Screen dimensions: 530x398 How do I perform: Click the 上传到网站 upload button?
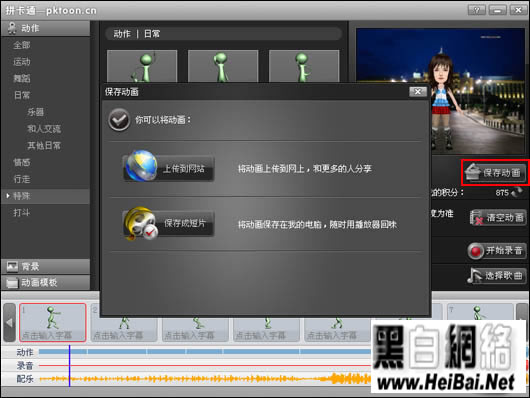coord(169,168)
